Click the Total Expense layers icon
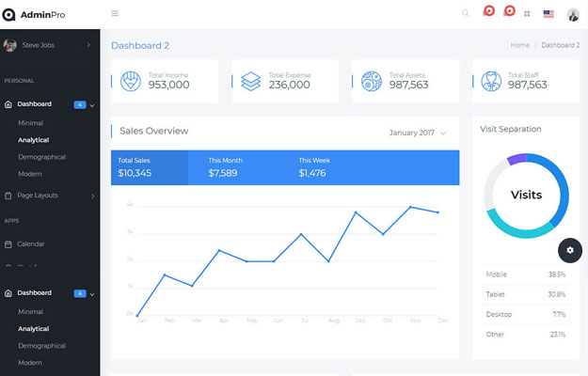 (x=250, y=81)
